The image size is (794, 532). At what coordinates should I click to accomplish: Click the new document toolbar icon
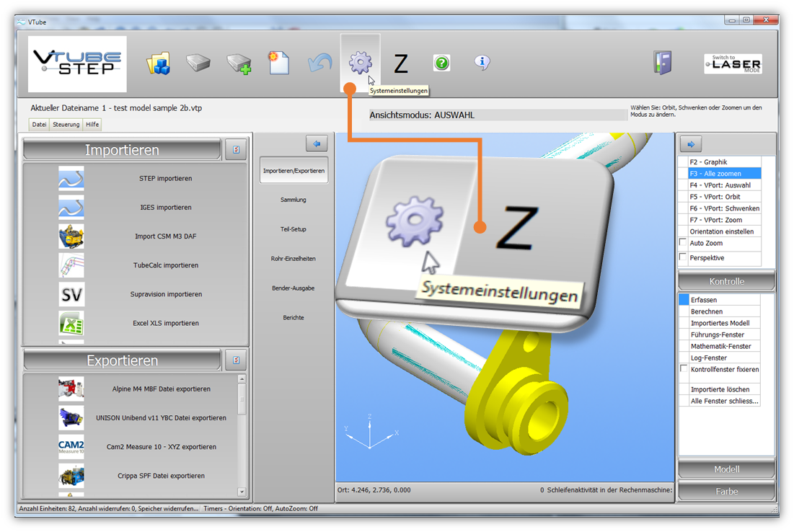click(278, 63)
